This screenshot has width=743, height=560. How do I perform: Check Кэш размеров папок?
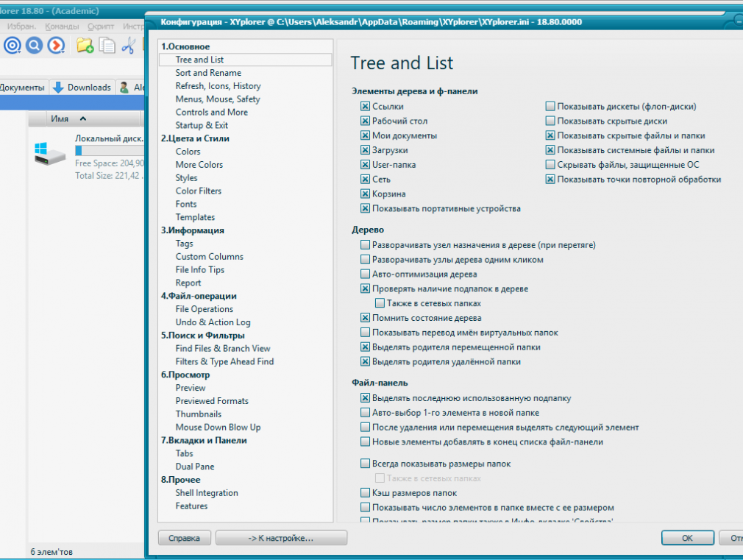(365, 492)
